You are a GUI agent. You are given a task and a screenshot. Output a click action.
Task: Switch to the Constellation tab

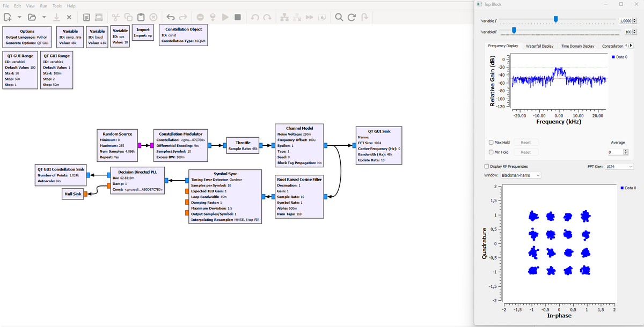point(613,46)
